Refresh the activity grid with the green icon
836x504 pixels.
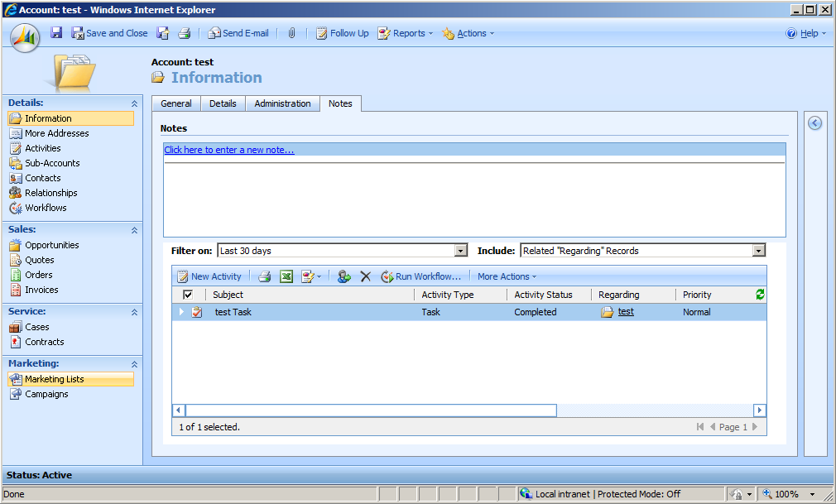click(x=760, y=295)
